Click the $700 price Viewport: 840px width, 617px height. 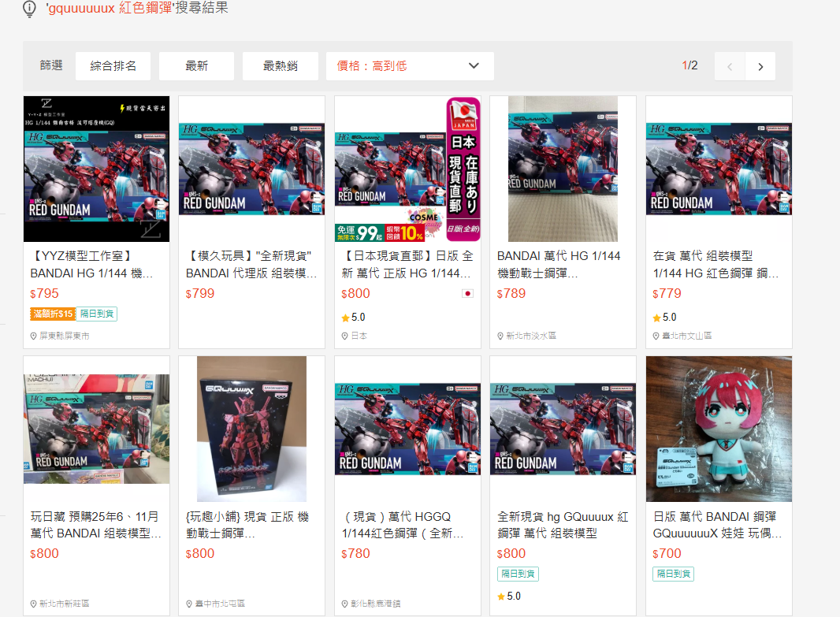coord(667,553)
